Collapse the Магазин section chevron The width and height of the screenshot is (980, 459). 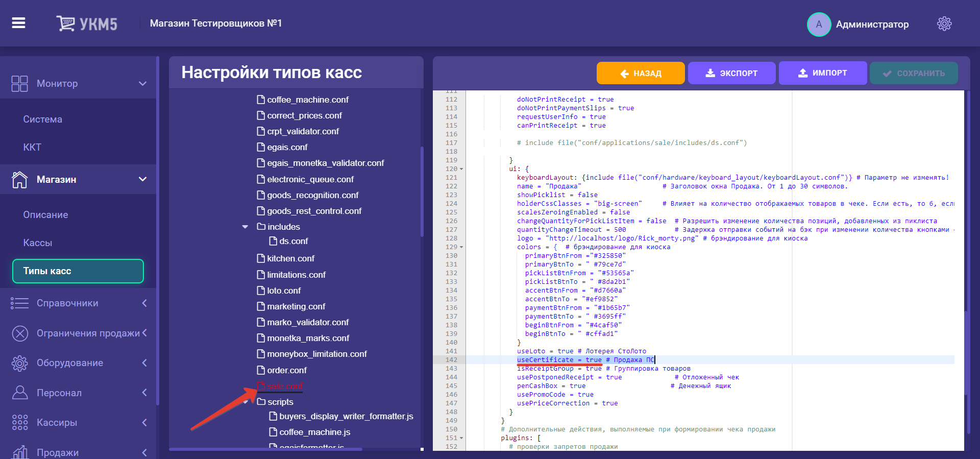tap(143, 179)
